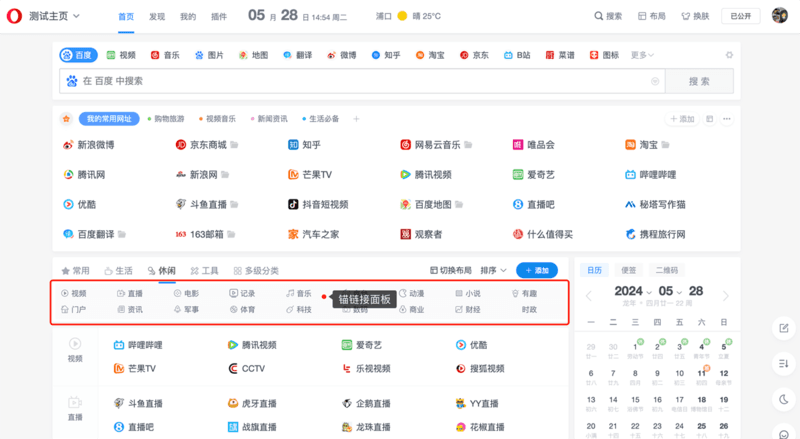This screenshot has width=800, height=439.
Task: Select 购物旅游 group
Action: [x=166, y=119]
